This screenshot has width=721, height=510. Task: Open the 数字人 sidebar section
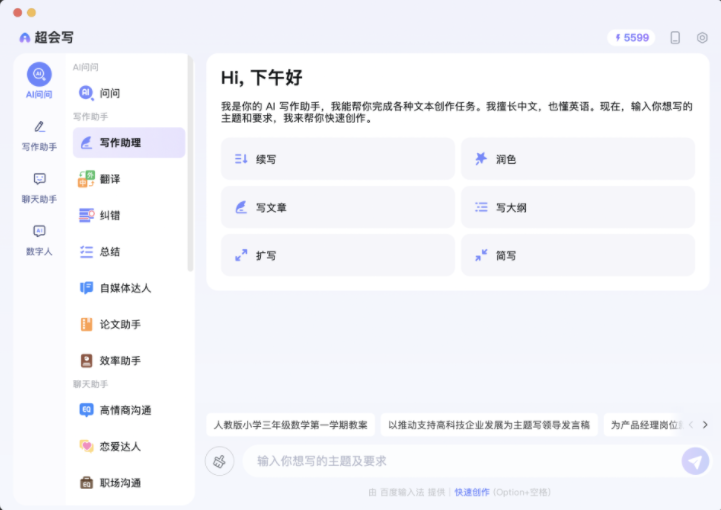click(39, 240)
